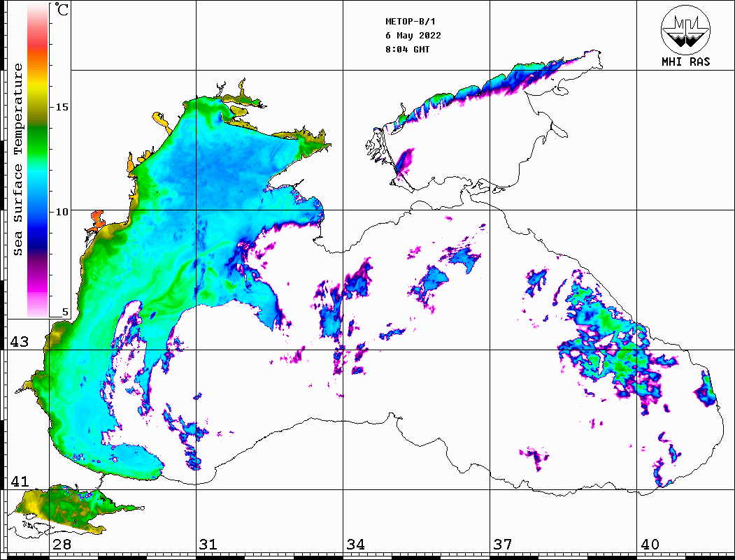
Task: Click the 'Sea Surface Temperature' vertical label
Action: coord(17,160)
